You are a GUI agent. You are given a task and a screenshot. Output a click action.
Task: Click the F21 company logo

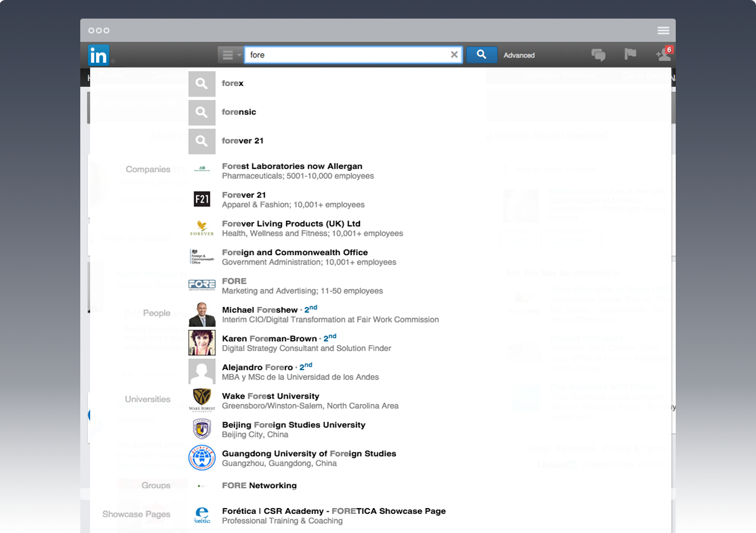[x=202, y=199]
